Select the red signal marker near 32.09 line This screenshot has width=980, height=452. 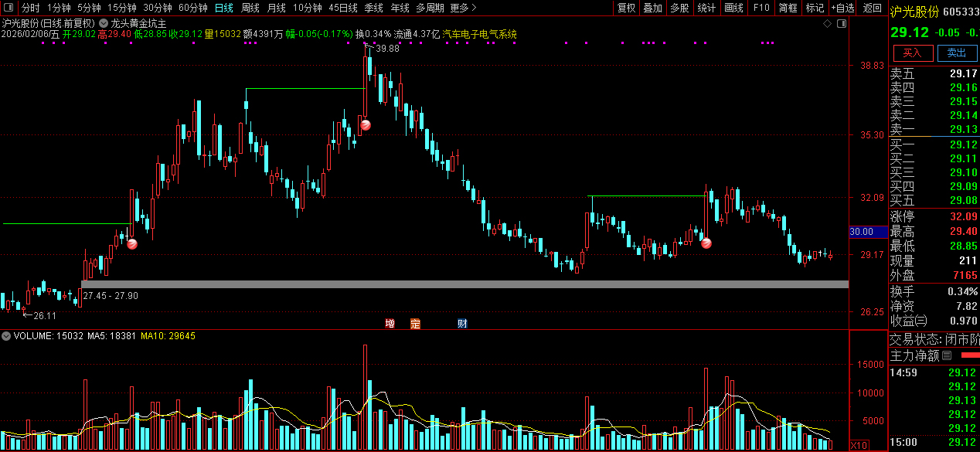706,243
